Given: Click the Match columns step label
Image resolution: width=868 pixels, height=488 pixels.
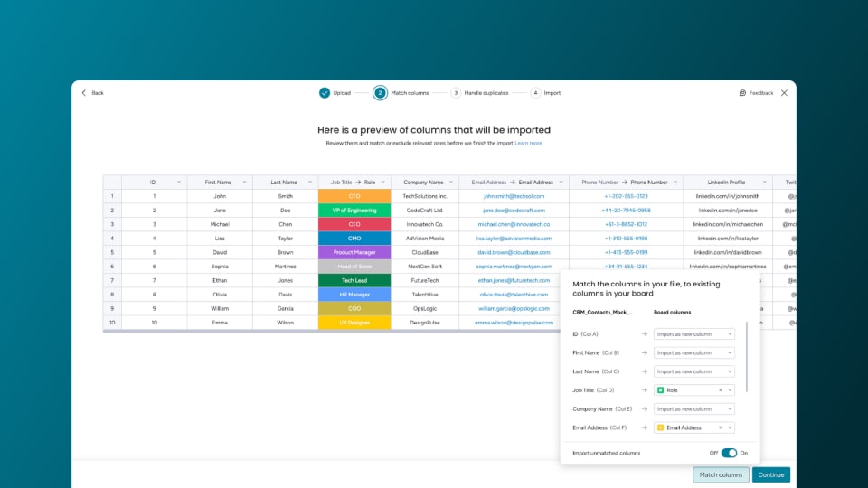Looking at the screenshot, I should (410, 93).
